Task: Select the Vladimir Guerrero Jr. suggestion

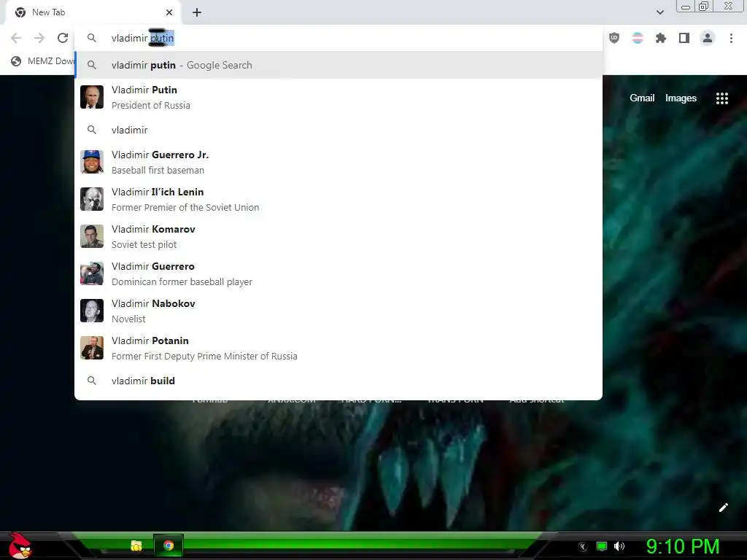Action: pyautogui.click(x=338, y=162)
